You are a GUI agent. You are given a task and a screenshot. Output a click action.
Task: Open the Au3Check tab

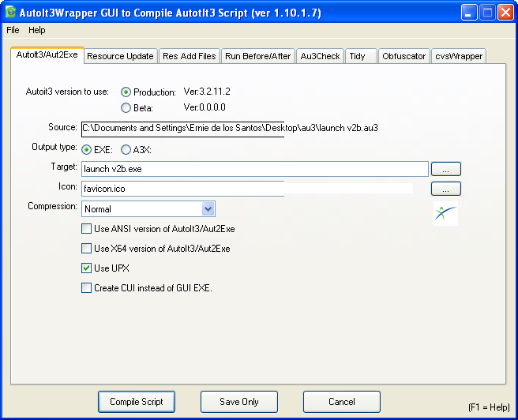tap(320, 56)
